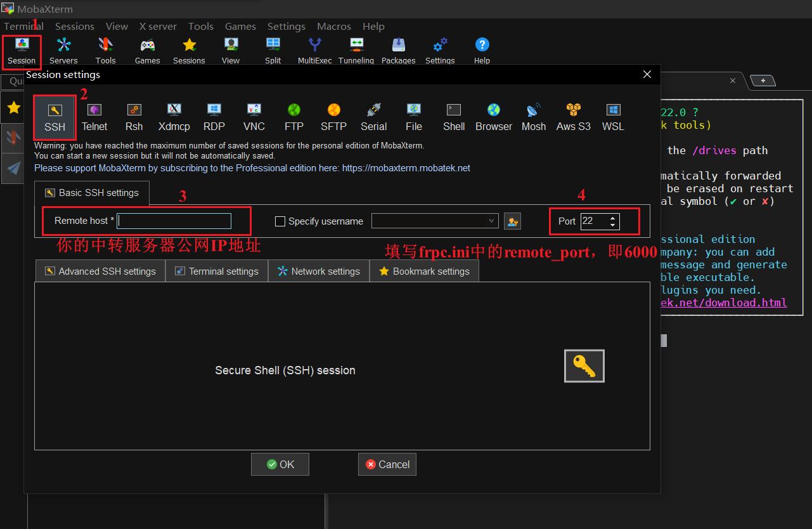812x529 pixels.
Task: Increase the Port value with up arrow
Action: pos(612,218)
